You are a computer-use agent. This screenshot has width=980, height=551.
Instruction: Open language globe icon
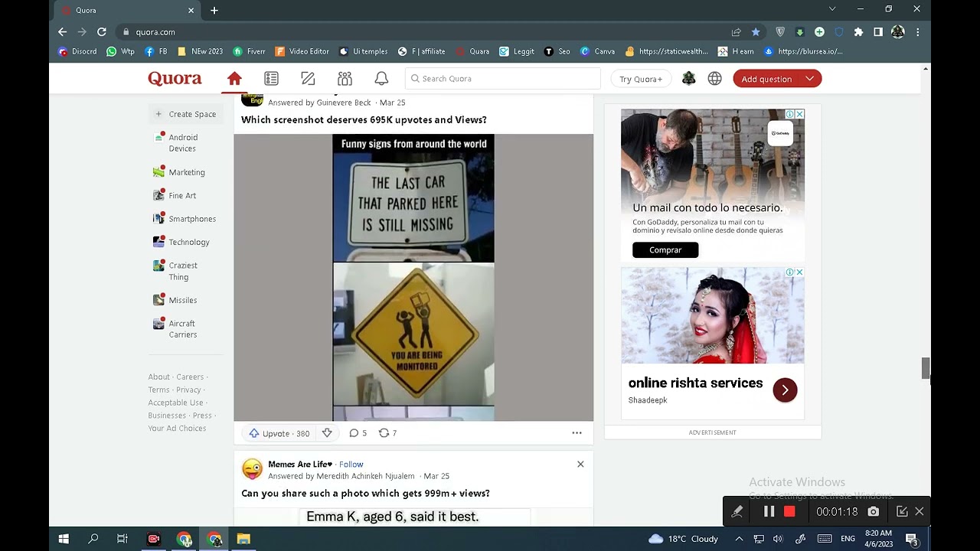(x=714, y=79)
